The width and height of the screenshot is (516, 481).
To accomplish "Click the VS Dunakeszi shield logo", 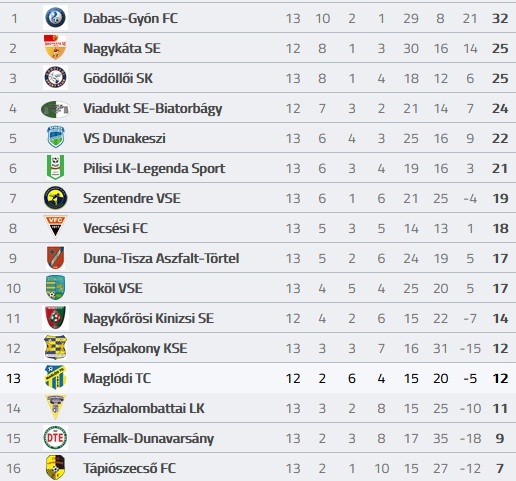I will point(55,137).
